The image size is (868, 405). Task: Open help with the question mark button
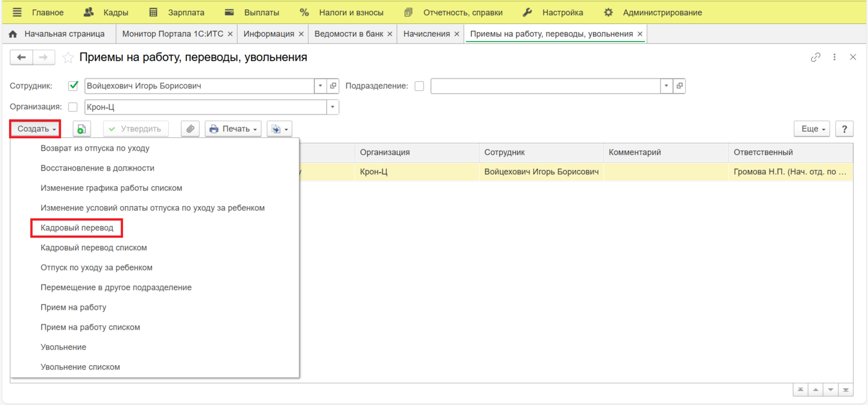(844, 129)
